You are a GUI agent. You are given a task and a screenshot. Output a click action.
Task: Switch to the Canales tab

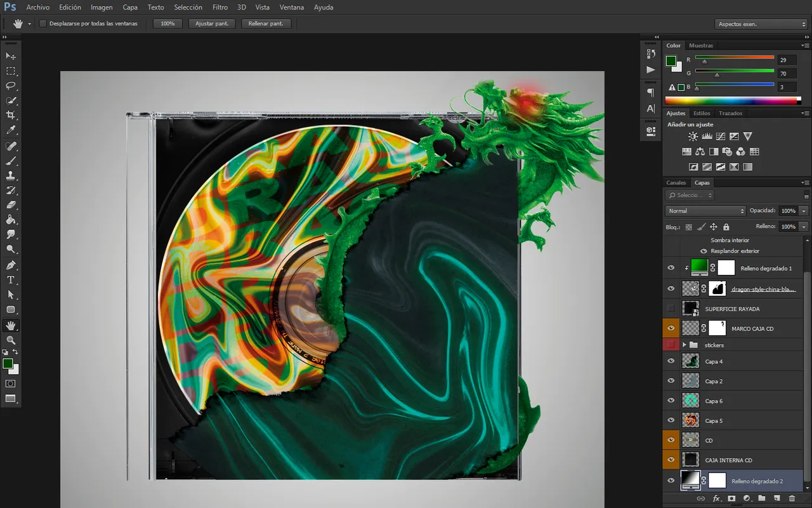tap(676, 183)
